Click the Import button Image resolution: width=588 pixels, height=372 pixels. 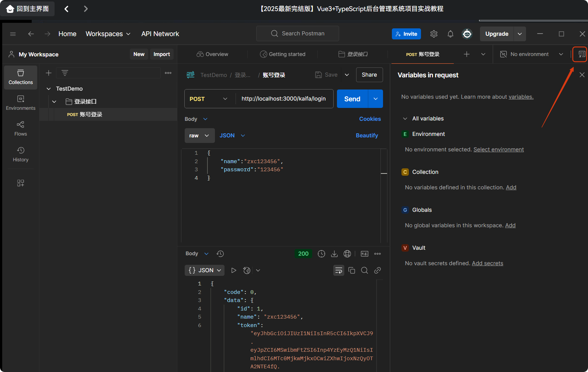(162, 54)
